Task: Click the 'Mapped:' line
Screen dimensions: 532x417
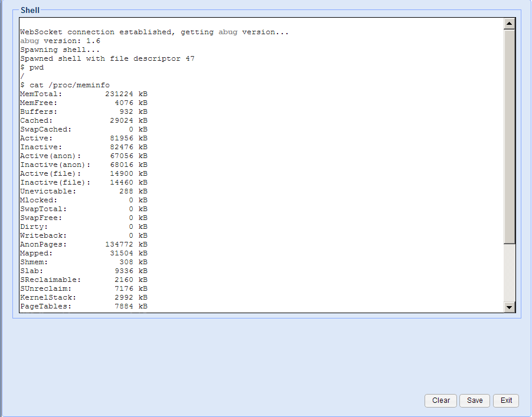Action: click(84, 253)
